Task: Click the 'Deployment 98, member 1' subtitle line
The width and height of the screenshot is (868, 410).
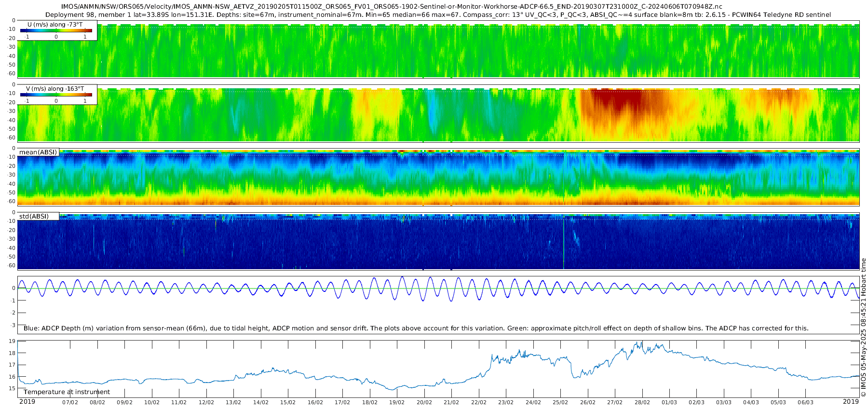Action: (438, 15)
